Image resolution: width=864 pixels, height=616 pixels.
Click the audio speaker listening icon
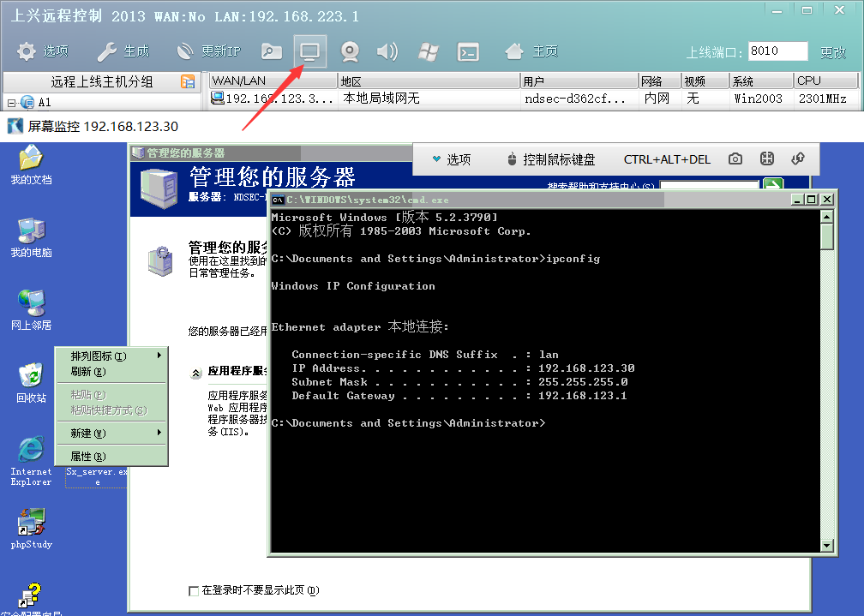pyautogui.click(x=387, y=51)
